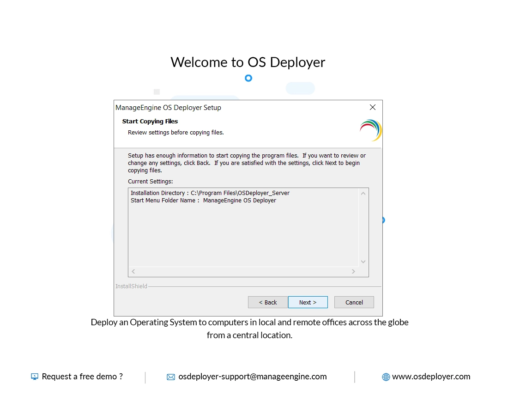Open the osdeployer-support@manageengine.com email link
Viewport: 508px width, 420px height.
(x=252, y=377)
